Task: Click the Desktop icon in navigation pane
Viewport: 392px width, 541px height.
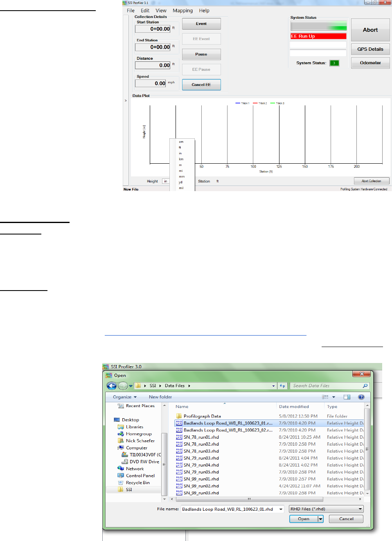Action: coord(117,419)
